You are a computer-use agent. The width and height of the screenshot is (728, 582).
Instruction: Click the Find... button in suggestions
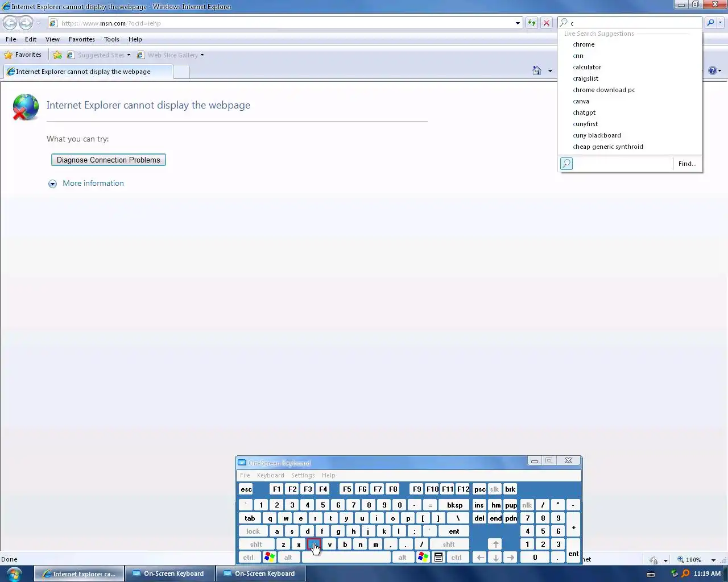(687, 164)
